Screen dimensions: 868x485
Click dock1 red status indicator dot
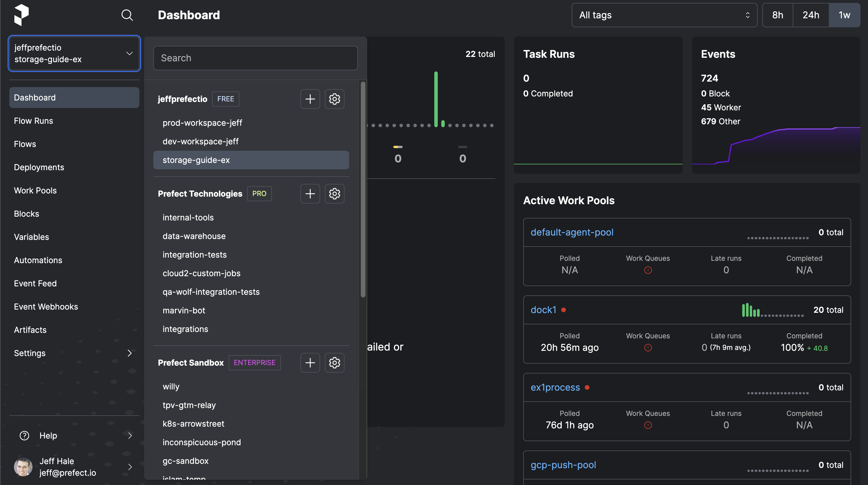(563, 310)
